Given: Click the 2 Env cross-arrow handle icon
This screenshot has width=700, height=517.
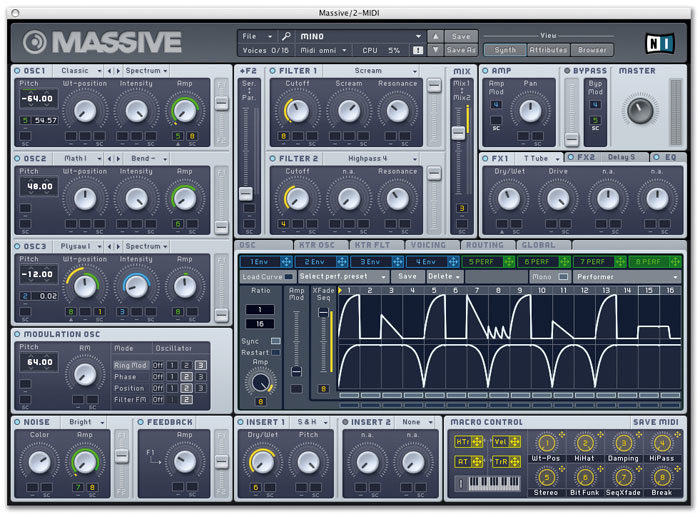Looking at the screenshot, I should (342, 262).
